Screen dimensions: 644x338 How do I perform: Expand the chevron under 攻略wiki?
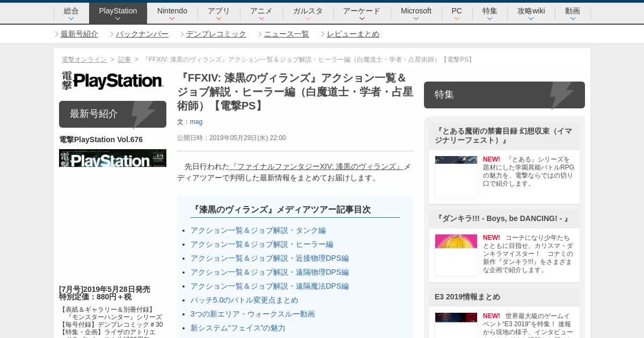[531, 19]
